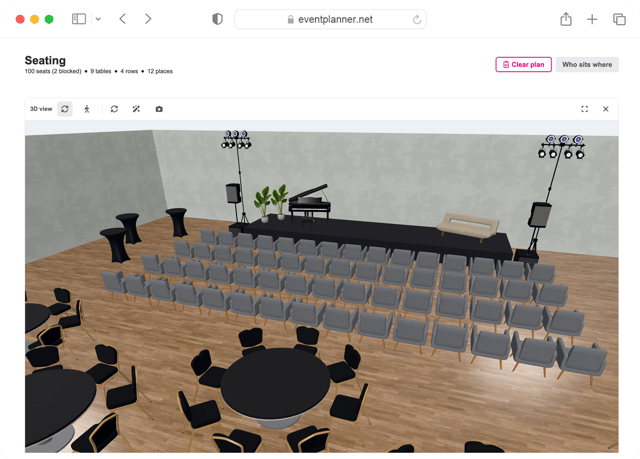Click the Clear plan button
Image resolution: width=640 pixels, height=459 pixels.
[524, 64]
